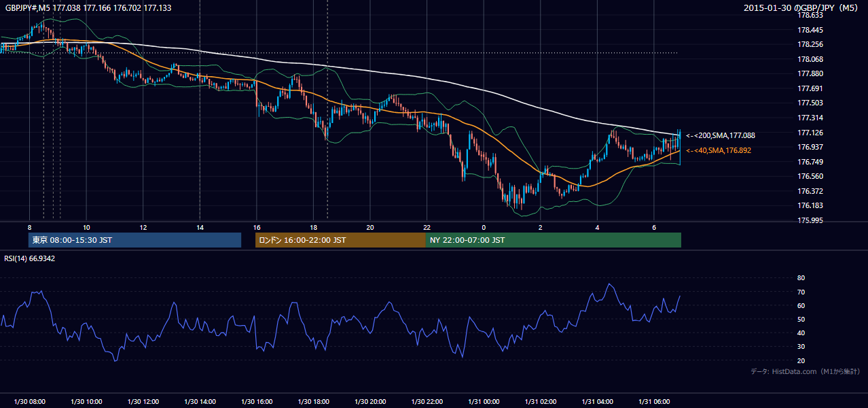Click the 1/31 02:00 time label
Screen dimensions: 868x408
pos(540,401)
